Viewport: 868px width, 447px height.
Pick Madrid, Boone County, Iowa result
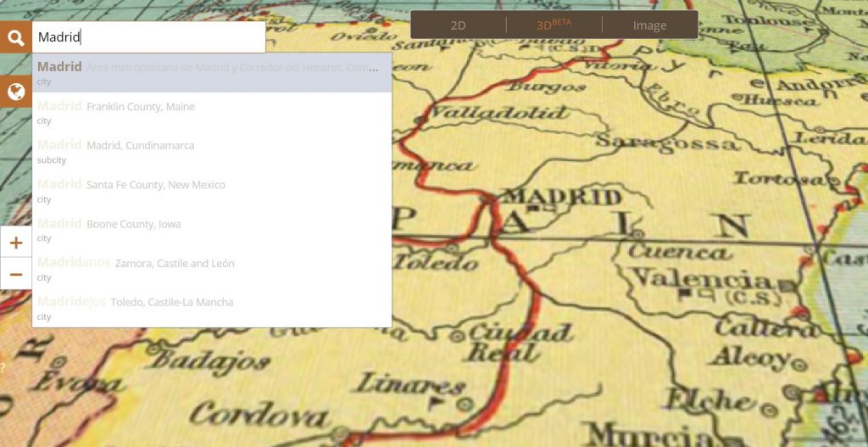[212, 231]
